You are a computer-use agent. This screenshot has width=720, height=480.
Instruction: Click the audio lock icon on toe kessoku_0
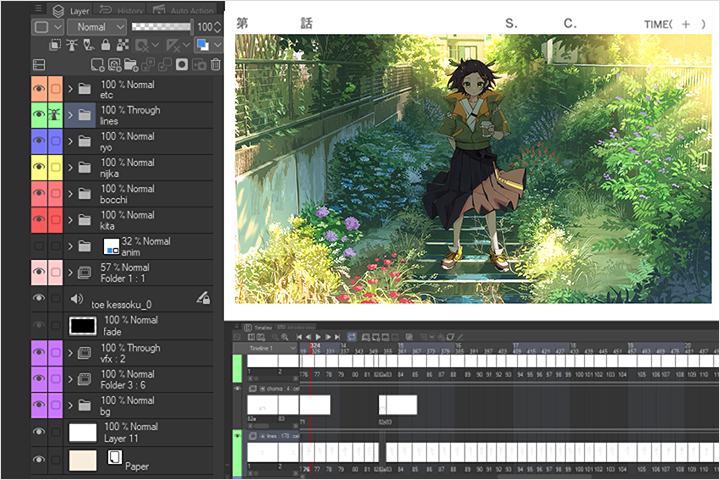pyautogui.click(x=203, y=298)
